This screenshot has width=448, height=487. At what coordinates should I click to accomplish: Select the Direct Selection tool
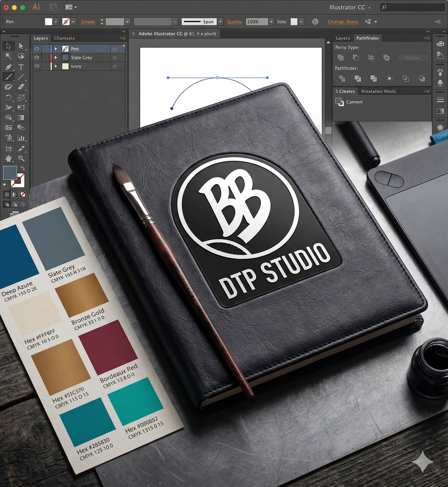coord(21,46)
